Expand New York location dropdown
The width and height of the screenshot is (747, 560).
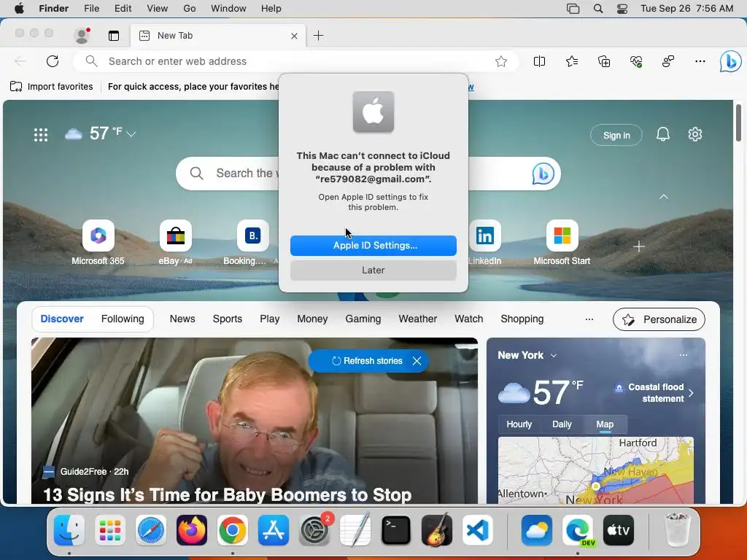pos(554,355)
